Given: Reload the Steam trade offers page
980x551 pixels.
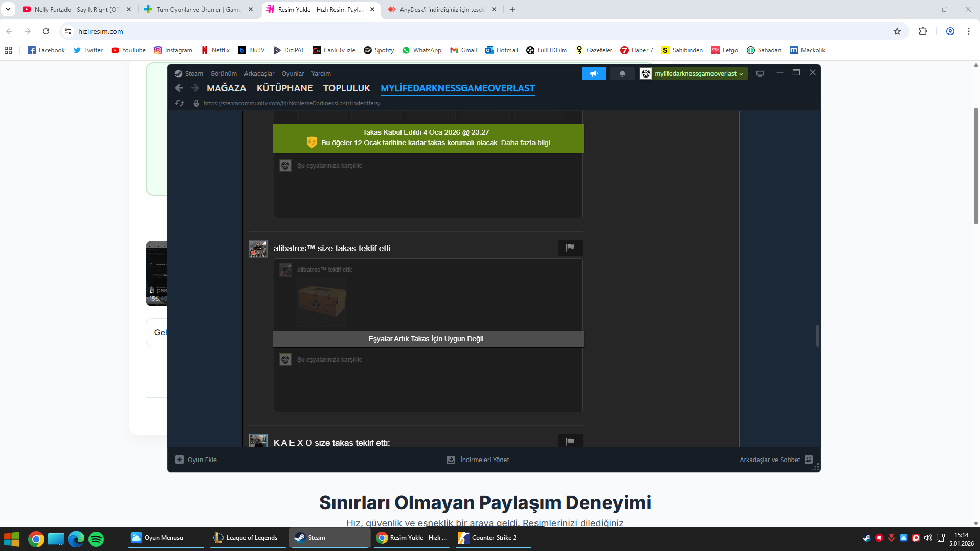Looking at the screenshot, I should [180, 103].
